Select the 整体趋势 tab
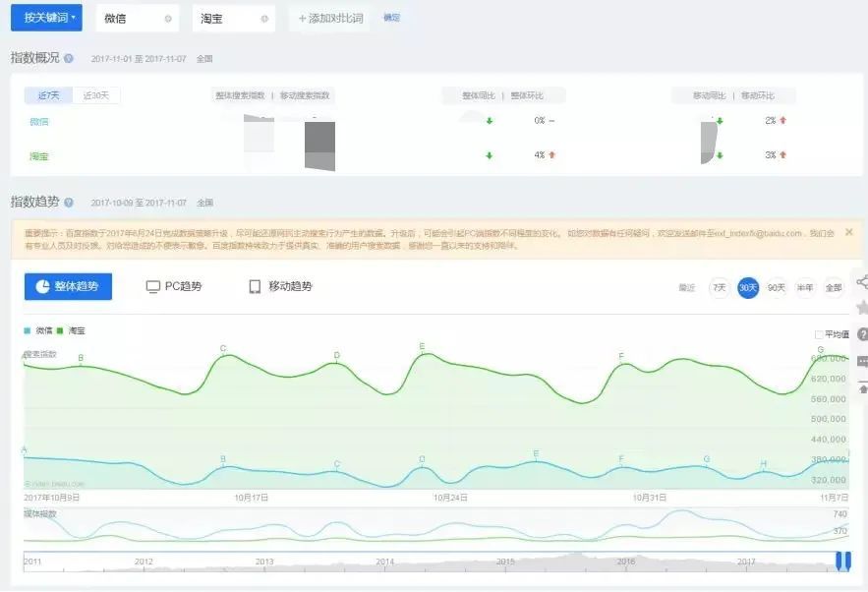This screenshot has height=592, width=868. click(68, 286)
